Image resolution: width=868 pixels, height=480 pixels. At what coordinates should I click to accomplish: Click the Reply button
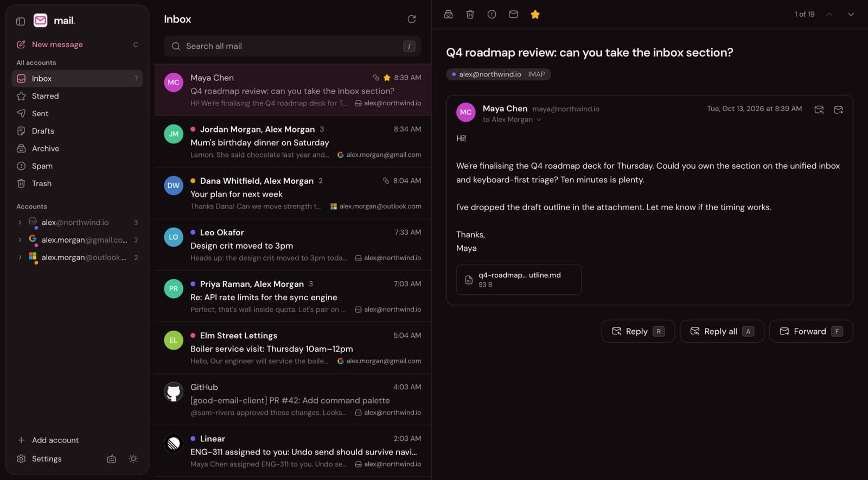638,331
